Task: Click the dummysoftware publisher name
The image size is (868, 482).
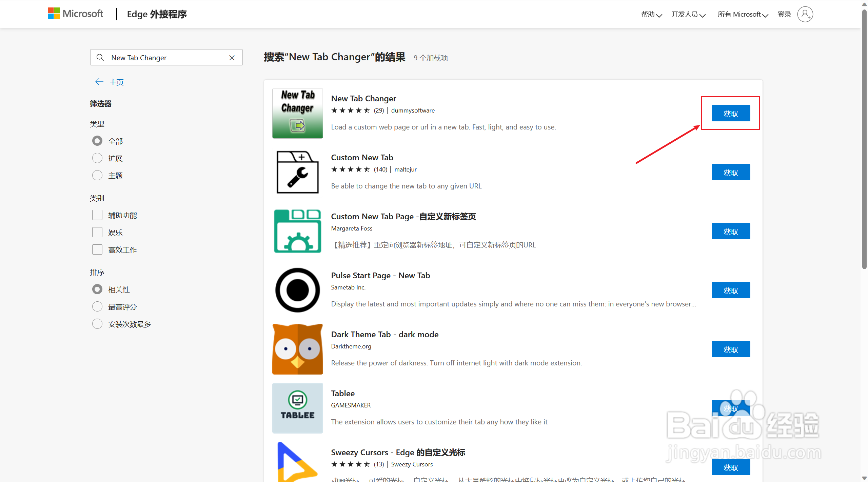Action: click(413, 110)
